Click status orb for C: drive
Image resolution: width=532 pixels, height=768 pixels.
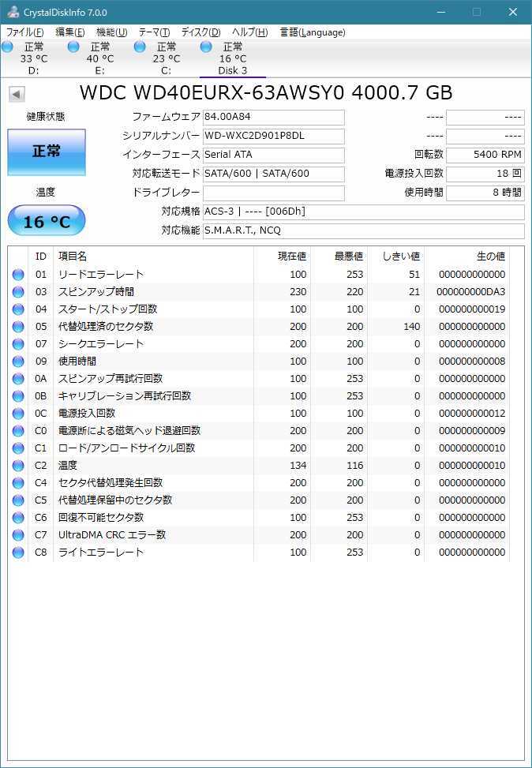coord(140,47)
